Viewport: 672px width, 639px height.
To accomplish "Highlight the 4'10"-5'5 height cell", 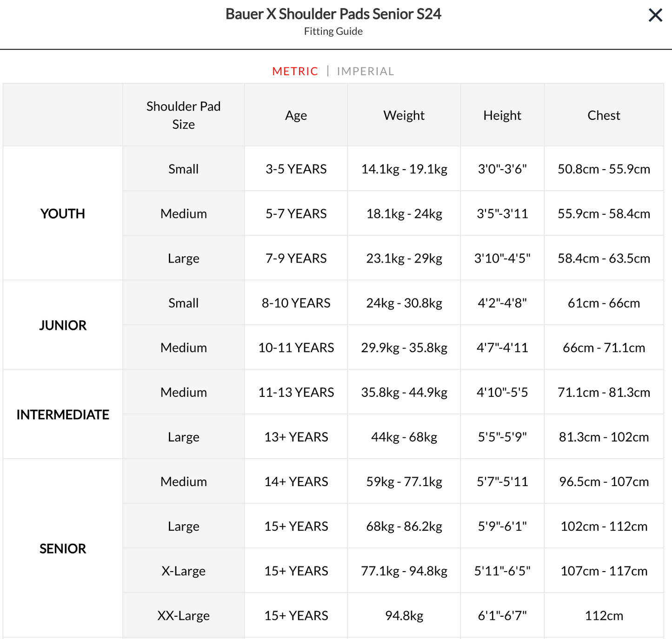I will point(502,392).
